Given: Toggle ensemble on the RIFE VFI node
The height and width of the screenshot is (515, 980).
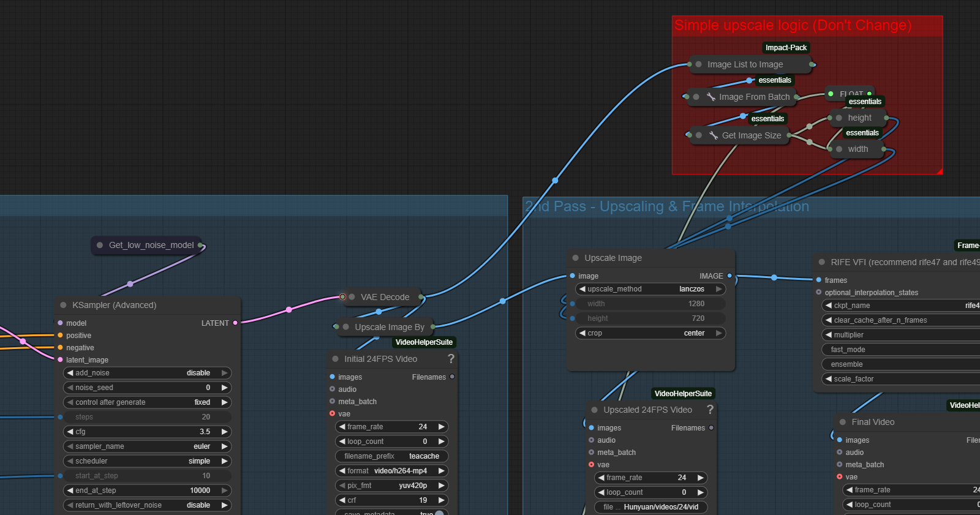Looking at the screenshot, I should [x=900, y=364].
